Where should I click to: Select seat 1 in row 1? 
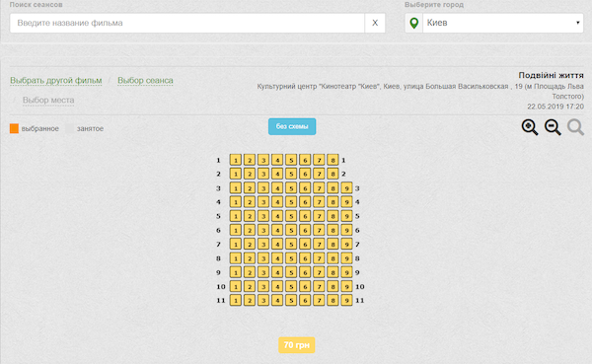(236, 160)
